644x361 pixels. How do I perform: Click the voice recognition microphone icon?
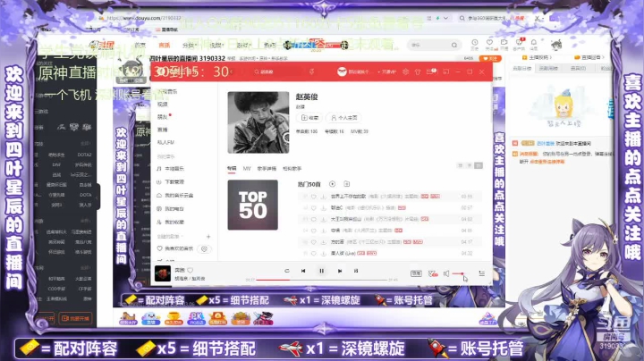point(312,71)
